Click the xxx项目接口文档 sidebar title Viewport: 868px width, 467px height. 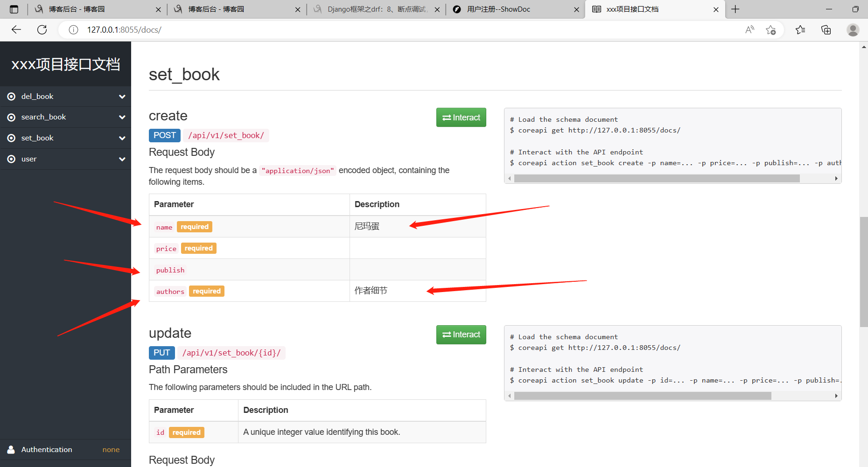[66, 64]
